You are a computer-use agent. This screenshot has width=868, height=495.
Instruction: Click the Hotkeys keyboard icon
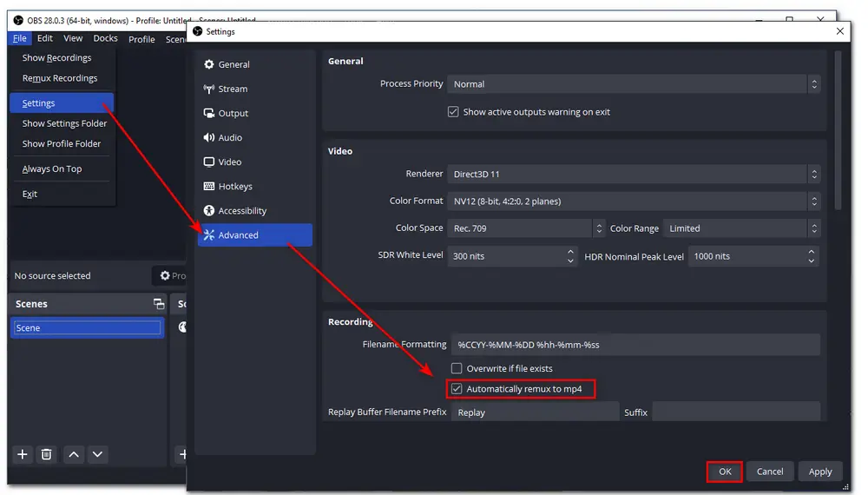[x=208, y=186]
